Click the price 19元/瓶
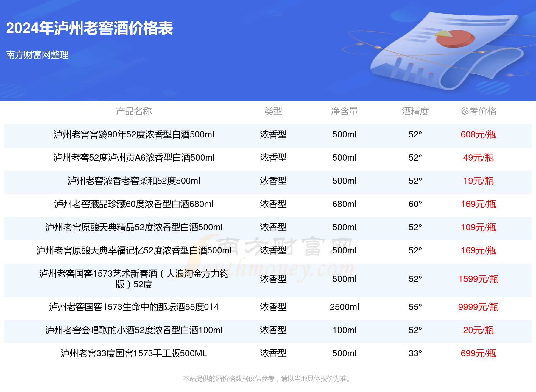536x392 pixels. pyautogui.click(x=478, y=181)
